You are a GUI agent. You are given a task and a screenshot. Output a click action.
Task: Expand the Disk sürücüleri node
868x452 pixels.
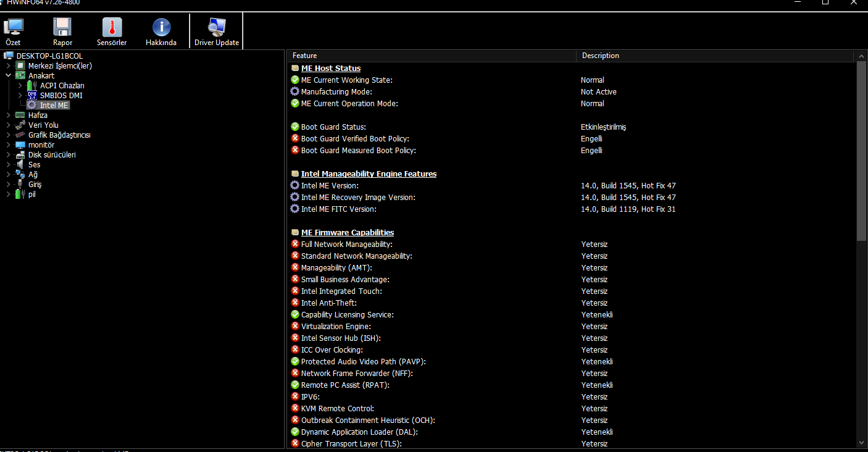[x=8, y=155]
